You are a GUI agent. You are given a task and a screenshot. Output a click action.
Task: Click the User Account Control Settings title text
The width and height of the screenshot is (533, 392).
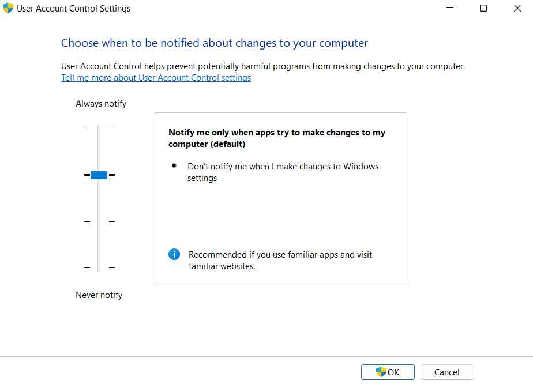(73, 8)
